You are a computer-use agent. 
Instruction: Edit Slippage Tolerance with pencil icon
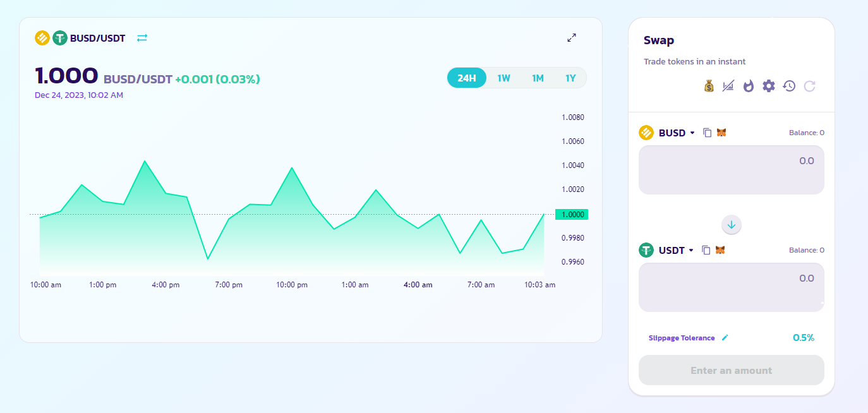pyautogui.click(x=725, y=338)
